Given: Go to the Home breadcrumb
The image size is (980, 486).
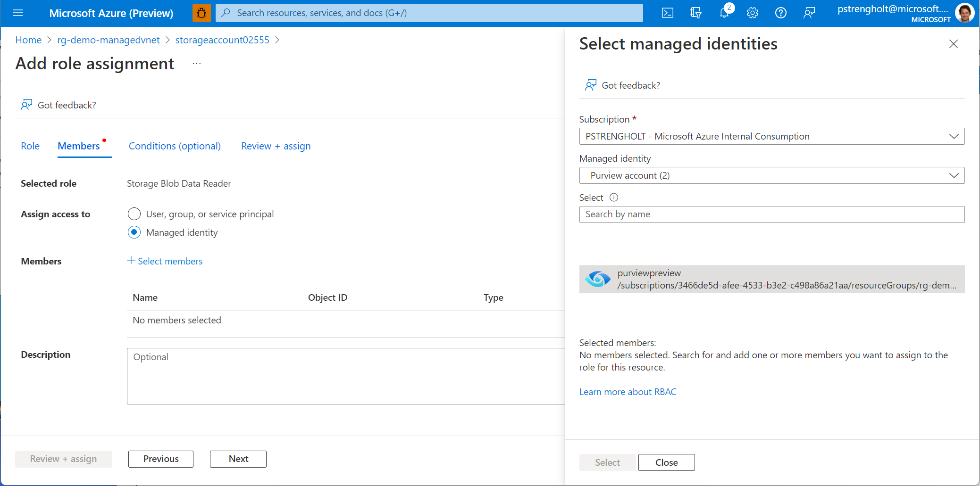Looking at the screenshot, I should click(x=28, y=40).
